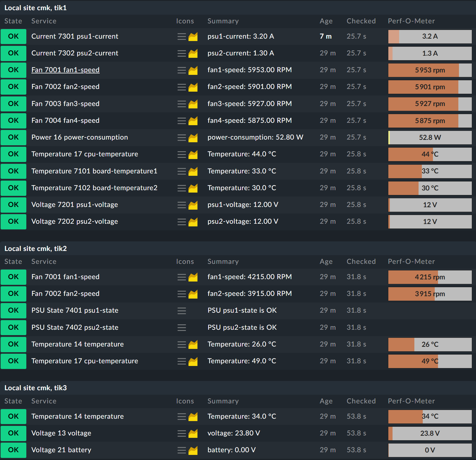Viewport: 476px width, 460px height.
Task: Open action menu for PSU State 7401
Action: click(181, 311)
